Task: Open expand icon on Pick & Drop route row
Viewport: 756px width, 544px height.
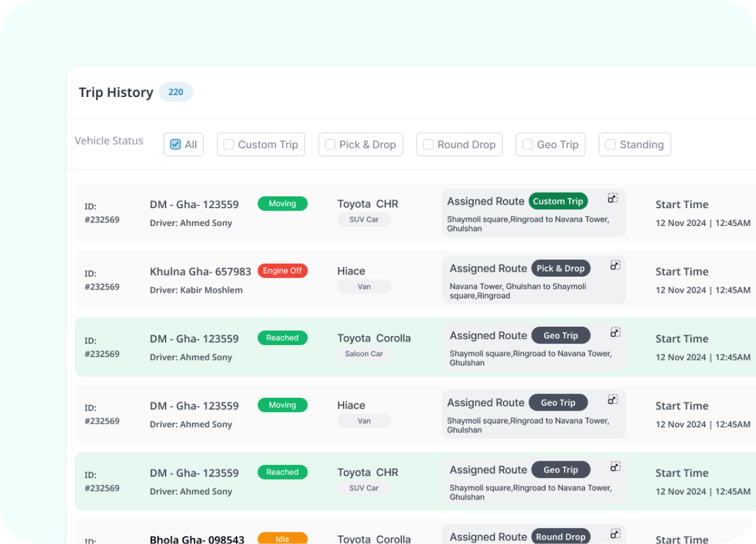Action: point(615,266)
